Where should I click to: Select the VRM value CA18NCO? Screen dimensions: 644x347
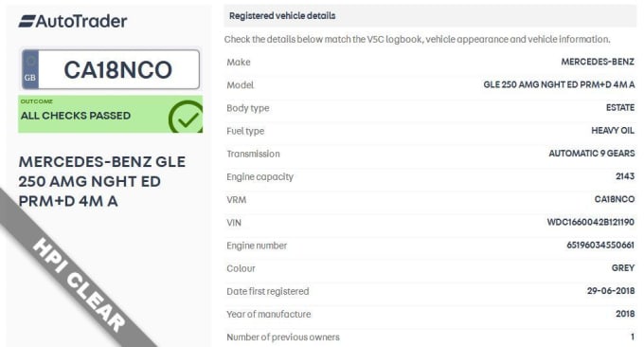tap(615, 199)
